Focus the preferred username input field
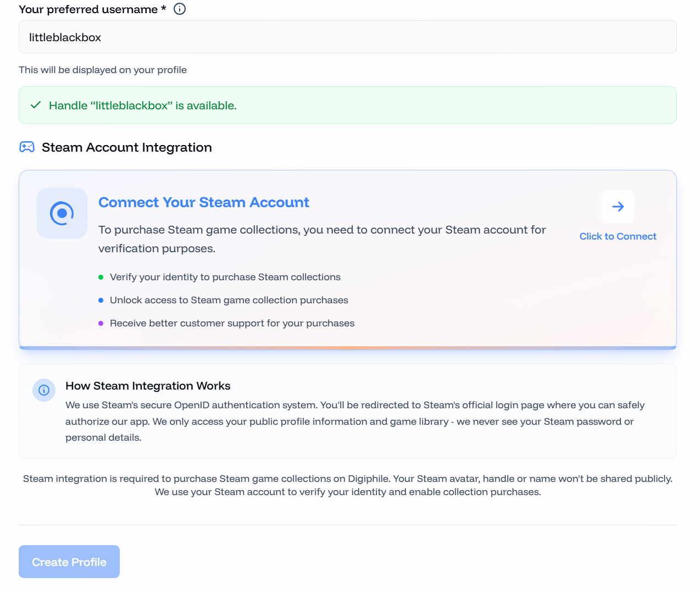The height and width of the screenshot is (594, 700). click(347, 37)
